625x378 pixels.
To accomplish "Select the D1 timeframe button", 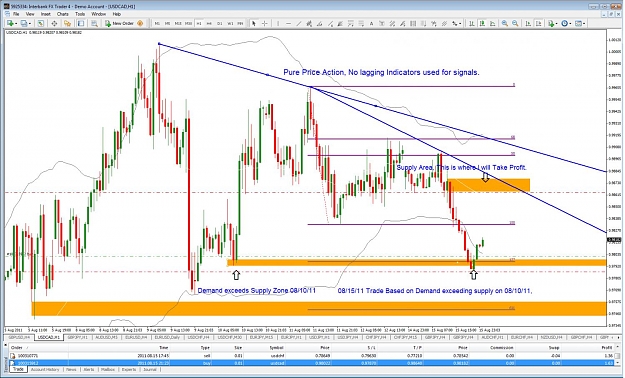I will (220, 24).
